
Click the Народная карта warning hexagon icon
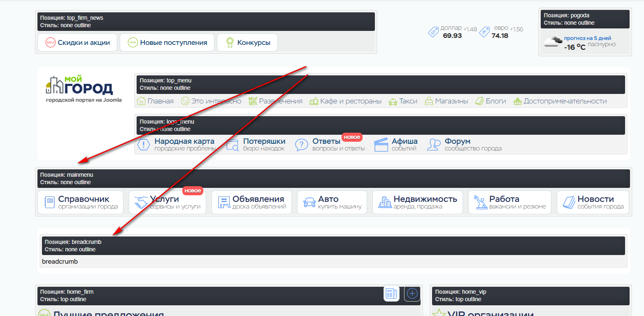click(x=144, y=145)
